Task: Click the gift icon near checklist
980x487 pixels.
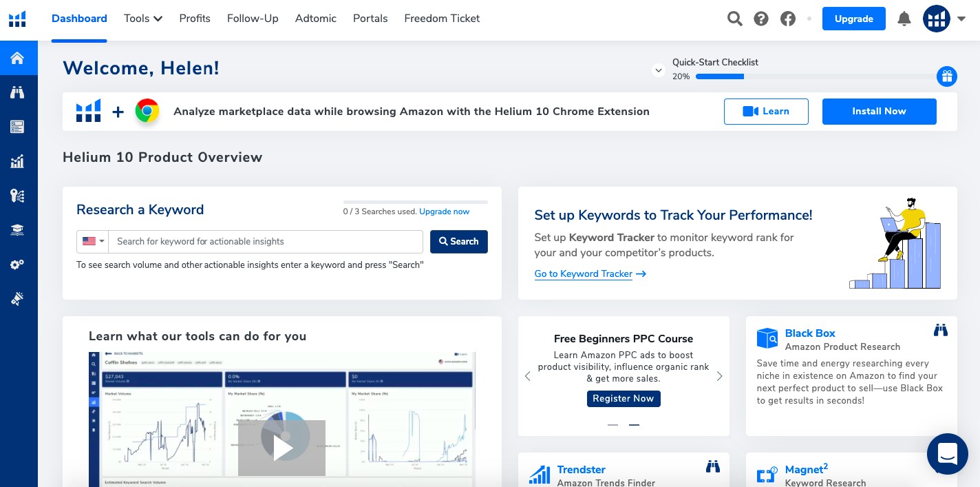Action: pos(947,76)
